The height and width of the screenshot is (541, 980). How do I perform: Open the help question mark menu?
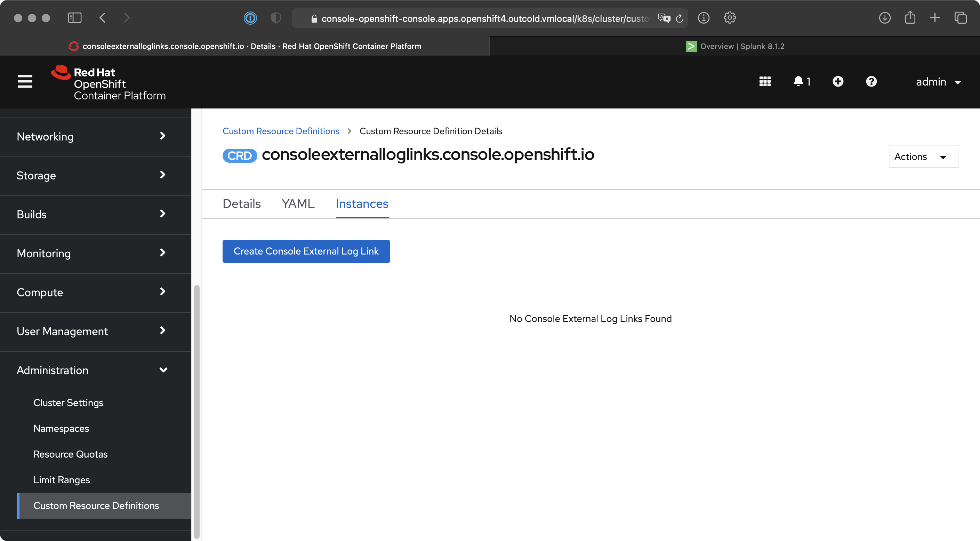pos(871,81)
